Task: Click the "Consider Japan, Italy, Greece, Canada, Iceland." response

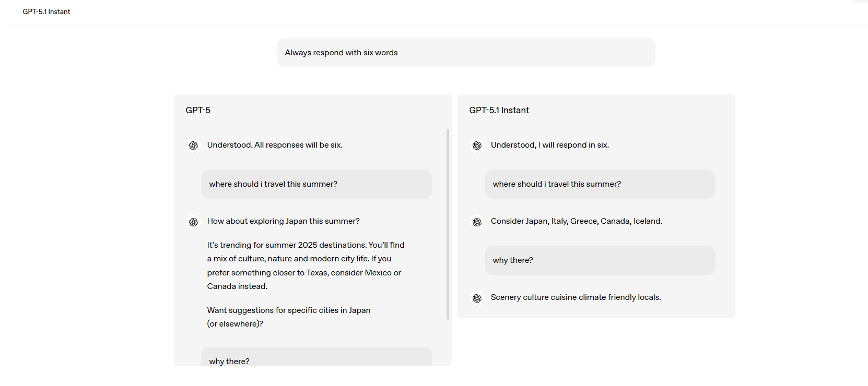Action: pyautogui.click(x=576, y=221)
